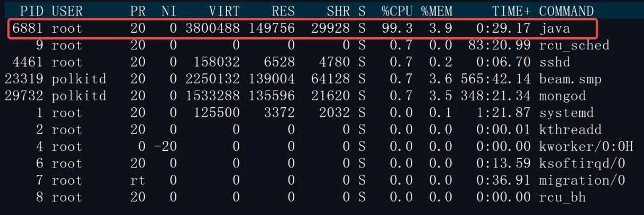The image size is (644, 215).
Task: Click the TIME+ value 348:21.34
Action: tap(496, 96)
